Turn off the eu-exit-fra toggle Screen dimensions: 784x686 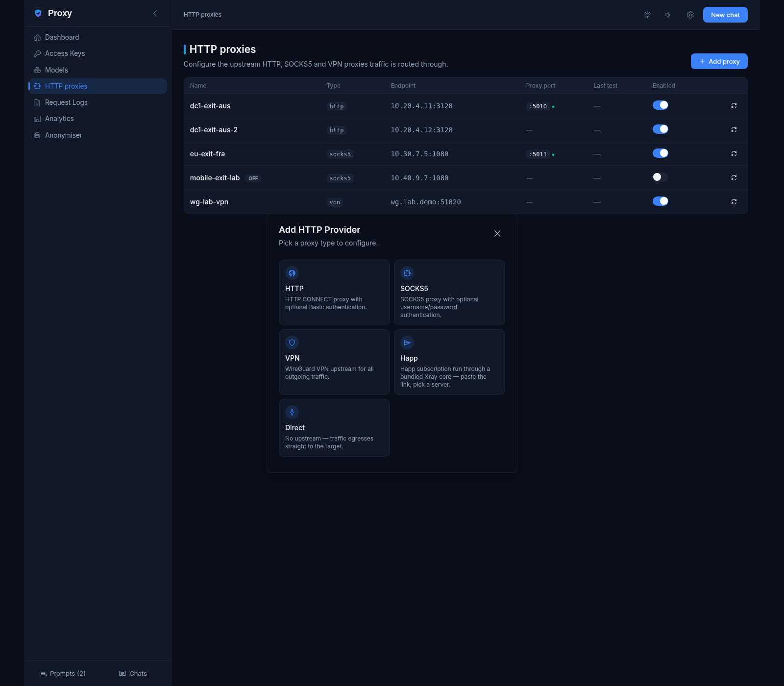[661, 153]
